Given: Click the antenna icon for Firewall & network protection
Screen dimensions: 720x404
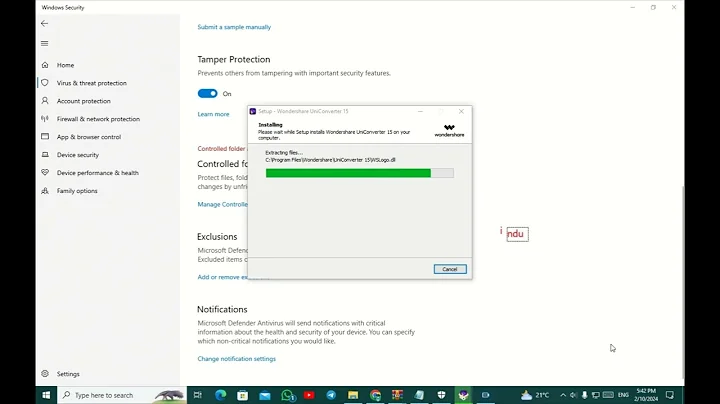Looking at the screenshot, I should point(45,118).
